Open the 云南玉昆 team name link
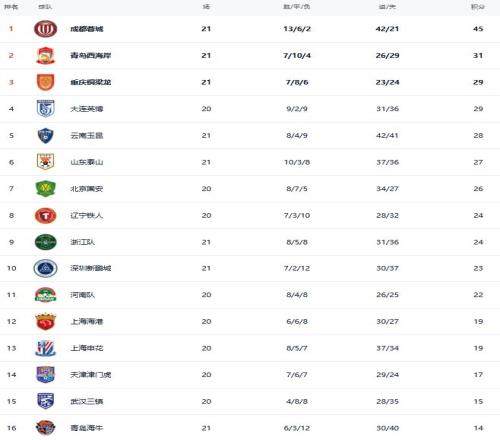 click(87, 136)
